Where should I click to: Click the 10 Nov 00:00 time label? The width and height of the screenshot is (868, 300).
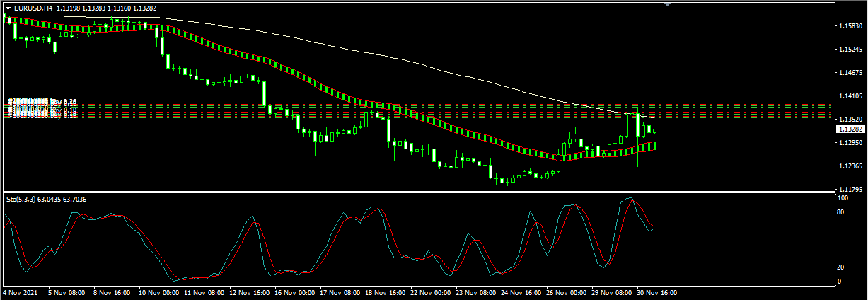(x=159, y=292)
